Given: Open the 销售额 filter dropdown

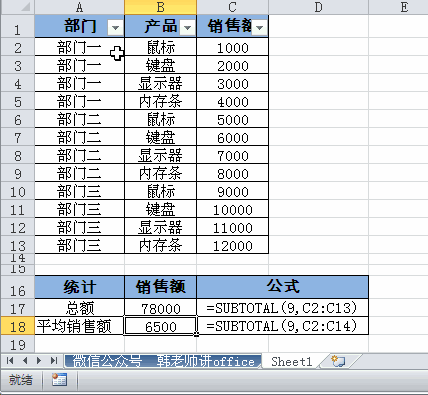Looking at the screenshot, I should coord(260,27).
